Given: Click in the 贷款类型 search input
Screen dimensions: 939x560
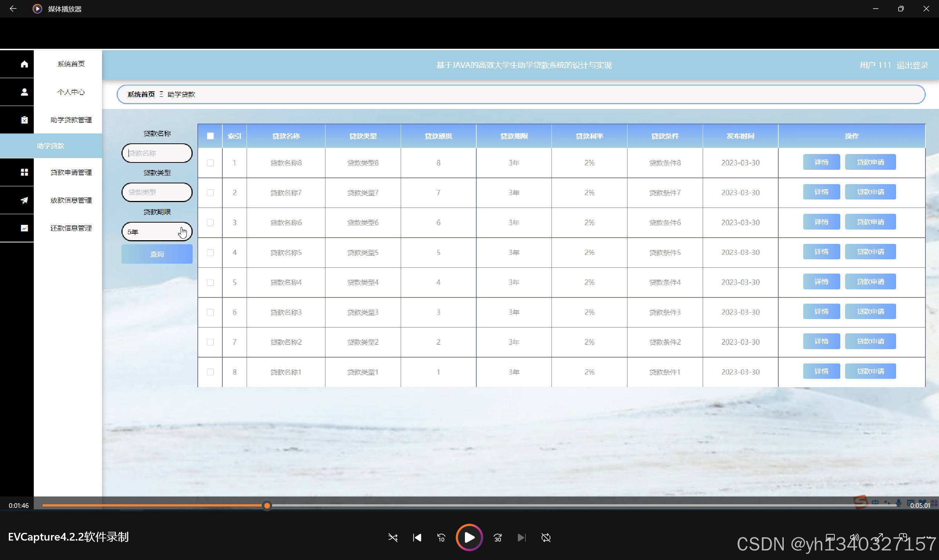Looking at the screenshot, I should click(157, 193).
